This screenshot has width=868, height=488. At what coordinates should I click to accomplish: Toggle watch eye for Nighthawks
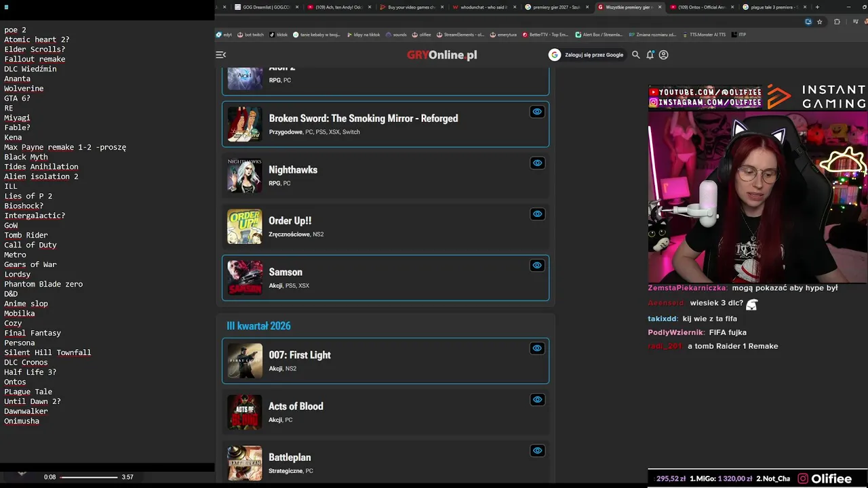pyautogui.click(x=537, y=163)
